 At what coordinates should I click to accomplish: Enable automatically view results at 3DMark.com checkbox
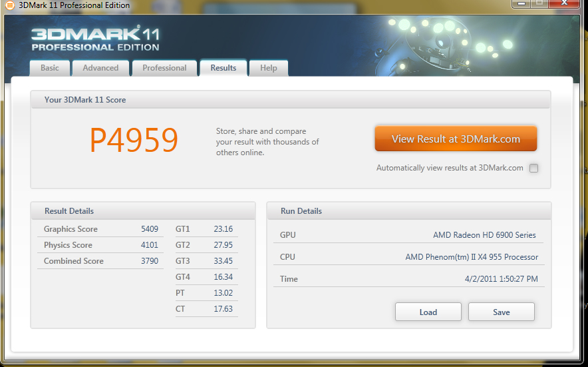point(533,169)
